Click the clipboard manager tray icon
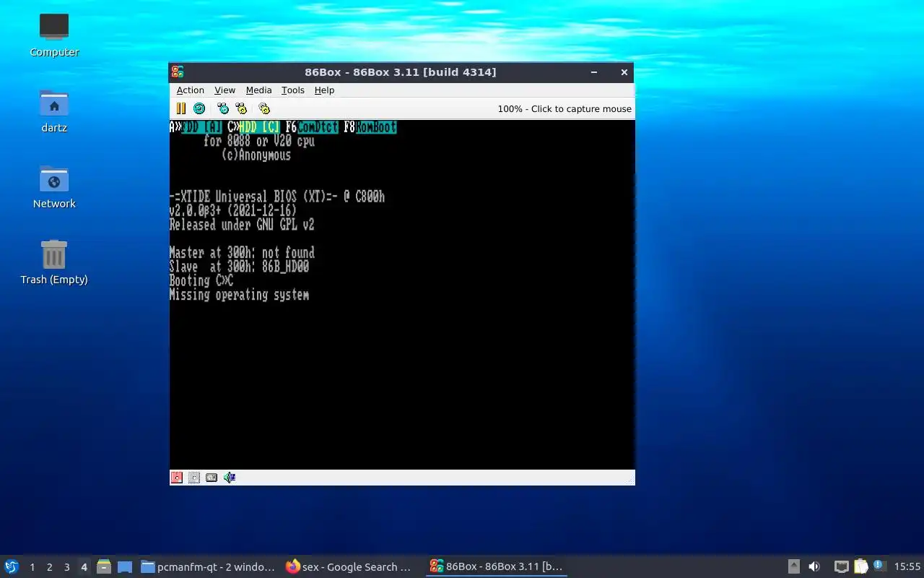The height and width of the screenshot is (578, 924). click(x=860, y=567)
